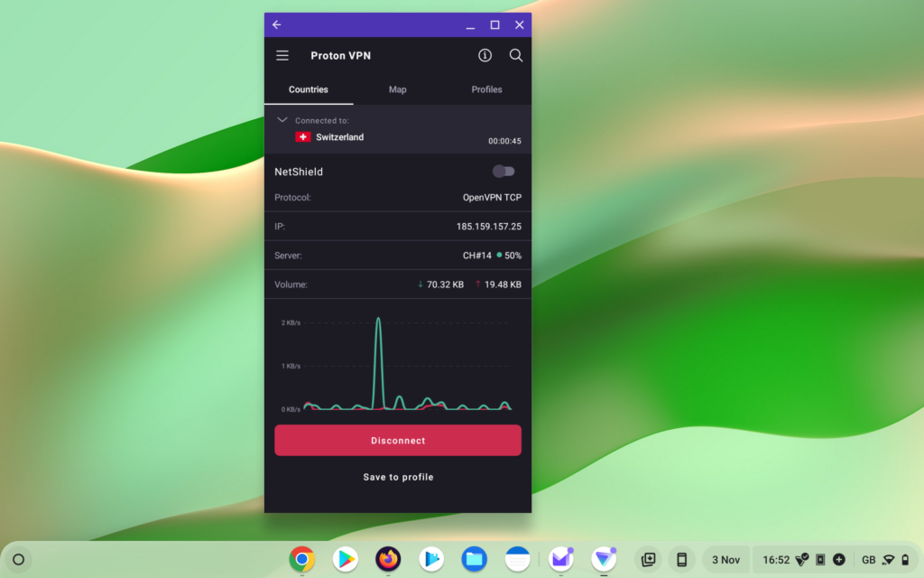Open Google Chrome from the shelf
924x578 pixels.
point(301,558)
